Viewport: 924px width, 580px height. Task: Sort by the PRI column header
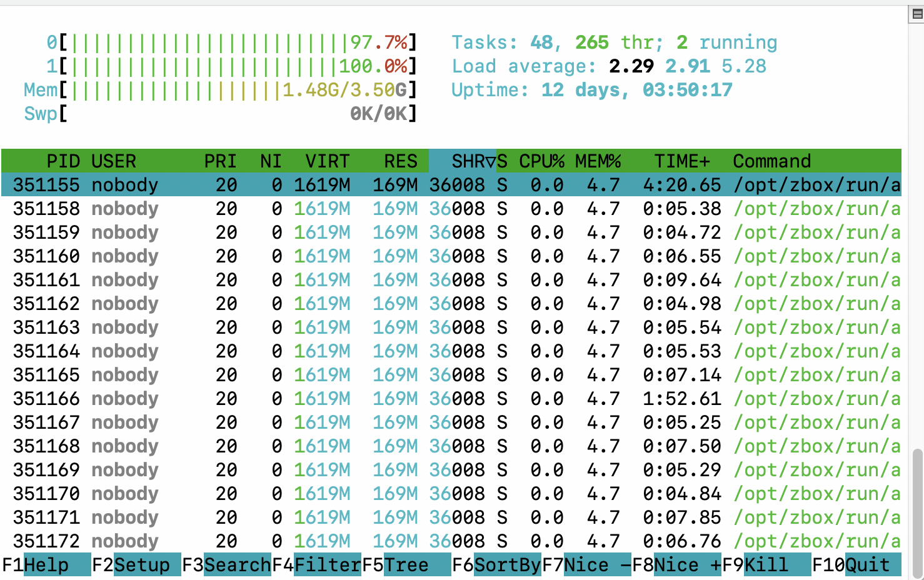[x=221, y=161]
